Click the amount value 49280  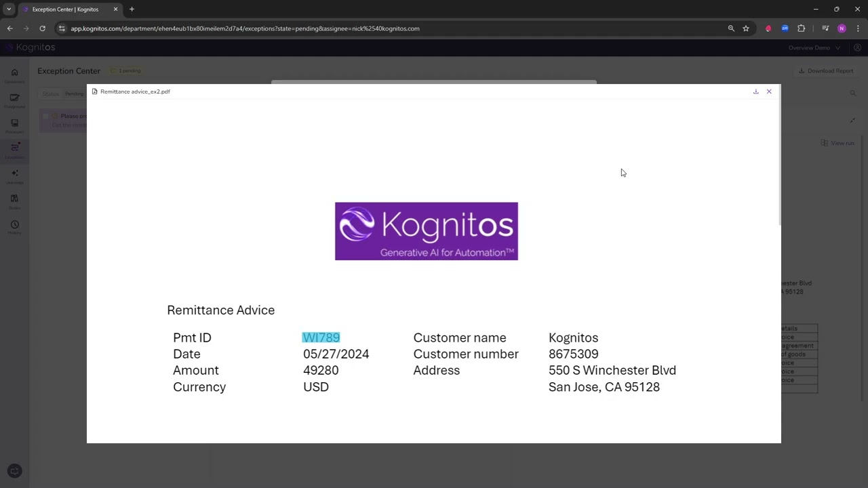(x=321, y=370)
